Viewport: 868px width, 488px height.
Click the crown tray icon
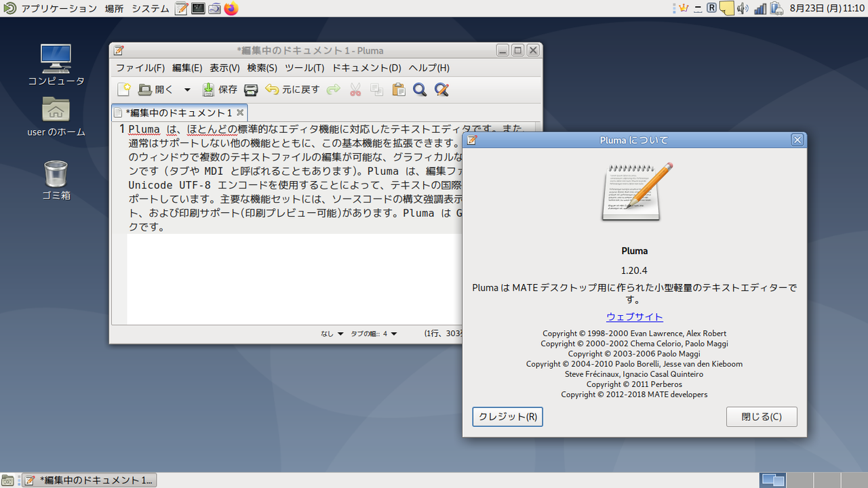tap(684, 9)
